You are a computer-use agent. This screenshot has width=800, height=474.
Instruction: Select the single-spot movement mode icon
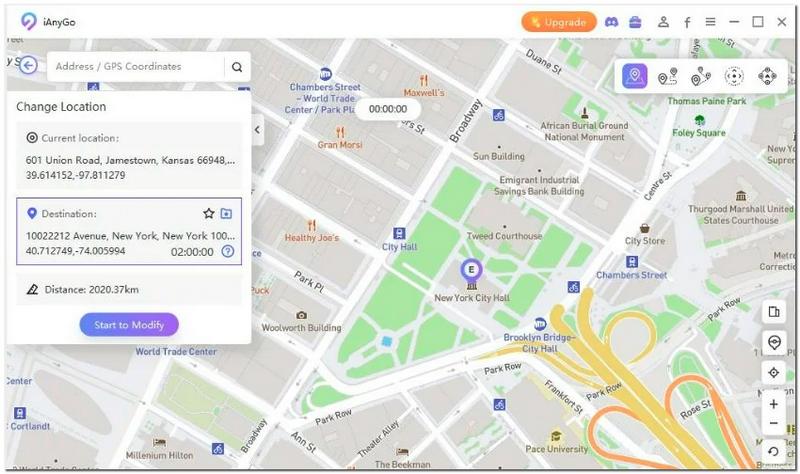[x=667, y=77]
